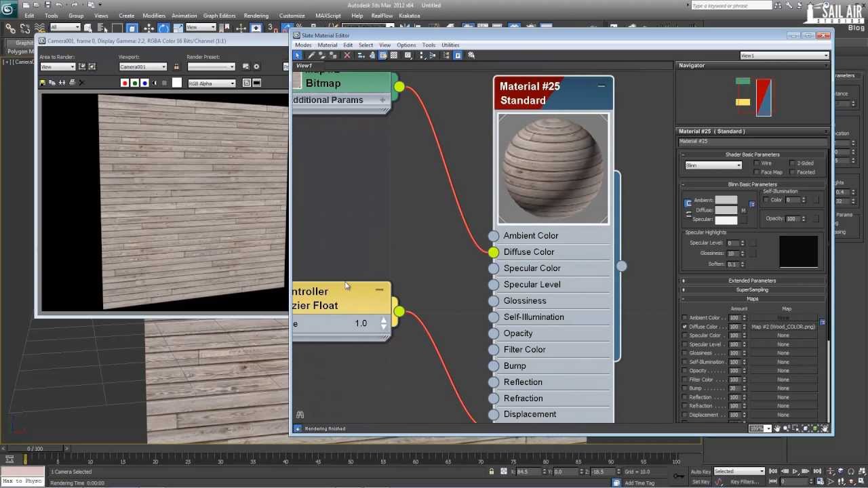Image resolution: width=868 pixels, height=488 pixels.
Task: Click the Clear X icon in render window
Action: 81,83
